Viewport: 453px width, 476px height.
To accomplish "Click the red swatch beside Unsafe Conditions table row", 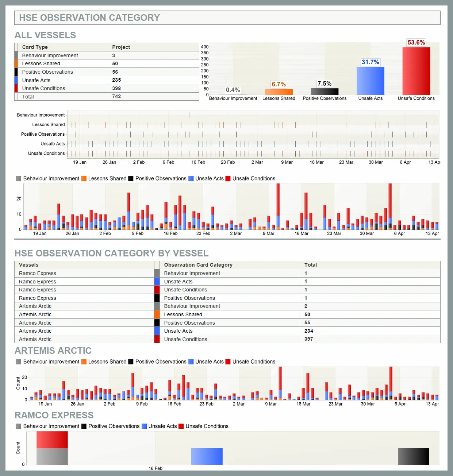I will pos(16,88).
